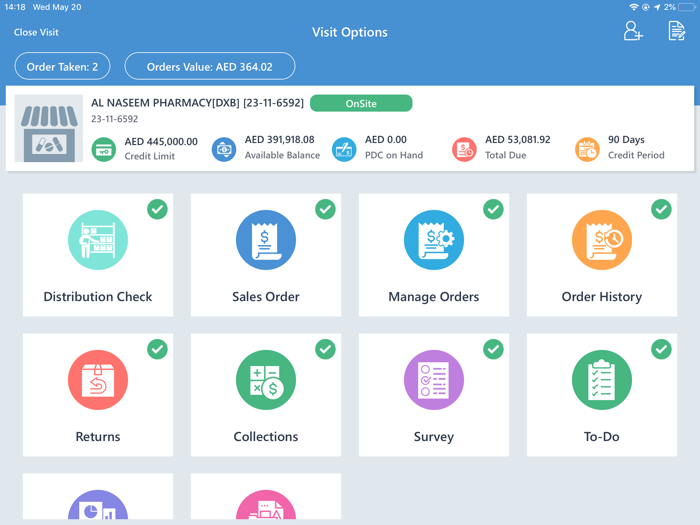Tap the add customer icon in header
700x525 pixels.
pyautogui.click(x=633, y=31)
